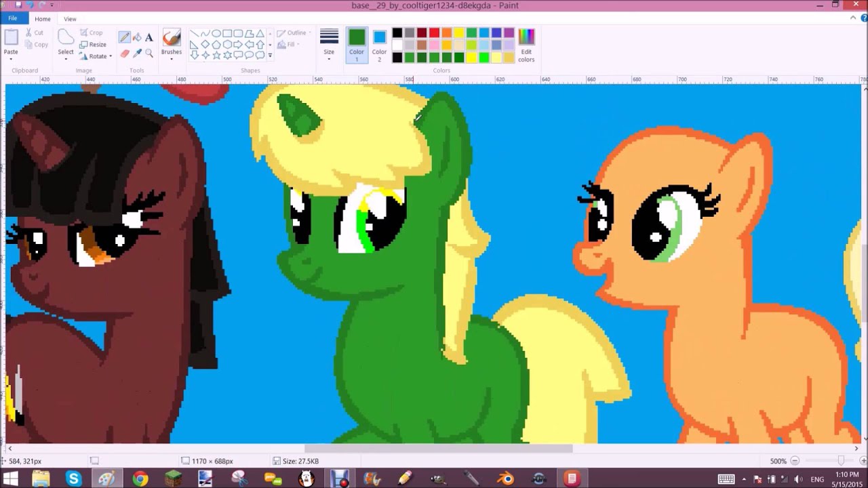Select the Five-point star shape
868x488 pixels.
pos(216,55)
